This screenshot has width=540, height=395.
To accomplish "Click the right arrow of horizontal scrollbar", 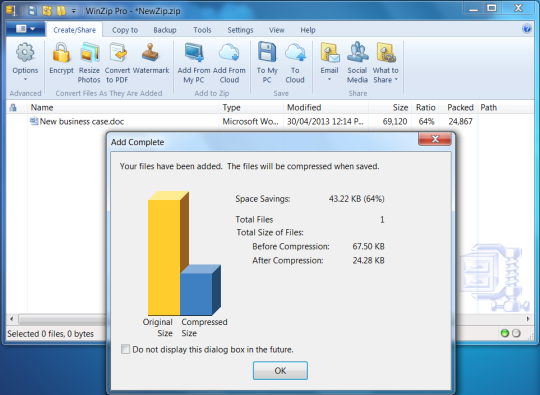I will [x=528, y=319].
